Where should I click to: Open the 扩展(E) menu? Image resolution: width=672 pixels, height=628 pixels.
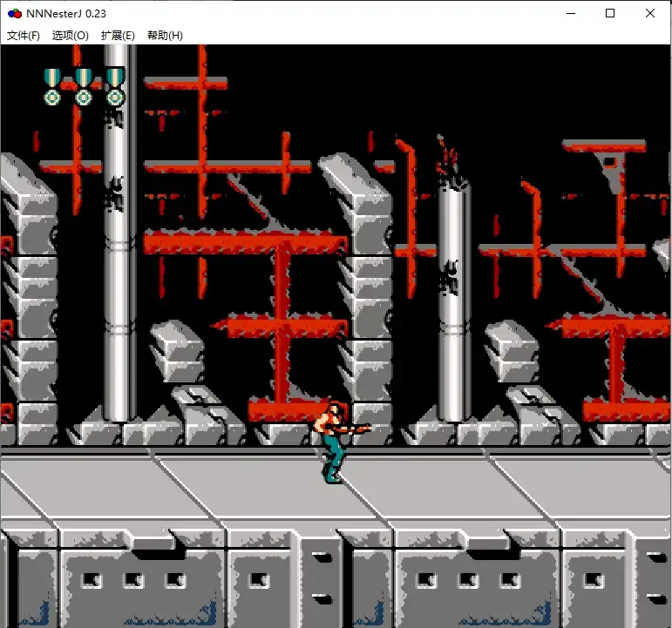pyautogui.click(x=118, y=35)
